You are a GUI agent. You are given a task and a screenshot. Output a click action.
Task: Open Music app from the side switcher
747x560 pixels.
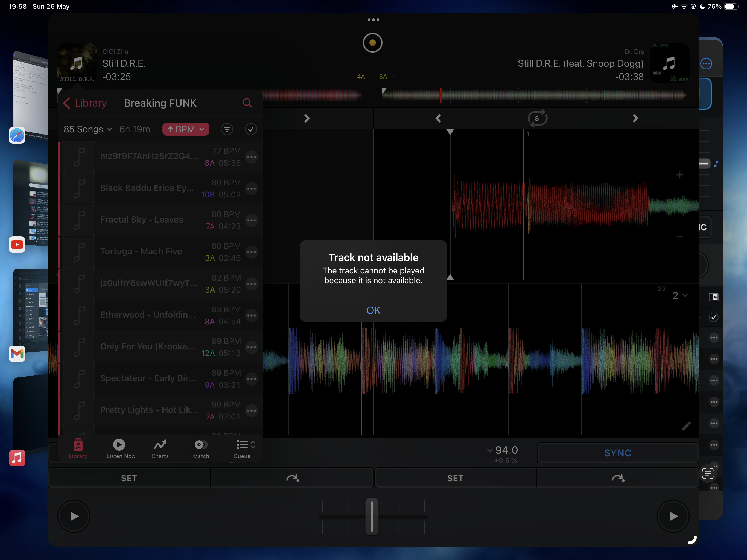17,458
